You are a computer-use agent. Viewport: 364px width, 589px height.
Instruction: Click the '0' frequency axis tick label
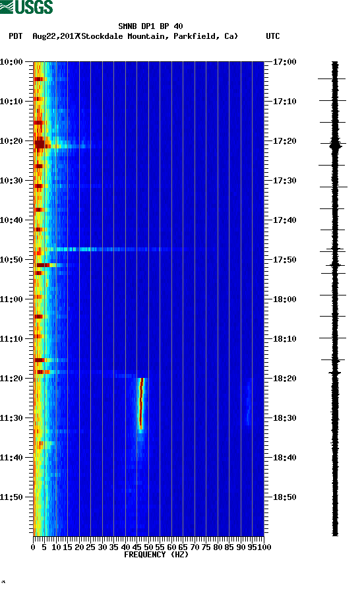coord(33,547)
